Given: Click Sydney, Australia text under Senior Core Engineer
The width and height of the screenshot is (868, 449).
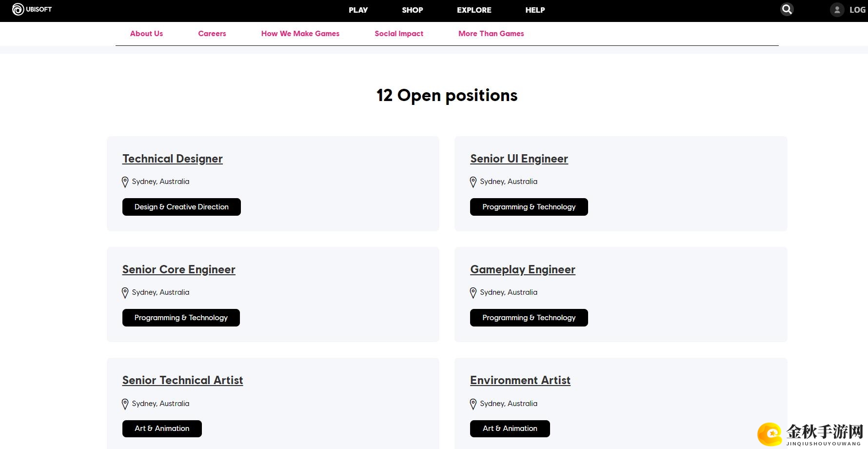Looking at the screenshot, I should click(x=160, y=292).
